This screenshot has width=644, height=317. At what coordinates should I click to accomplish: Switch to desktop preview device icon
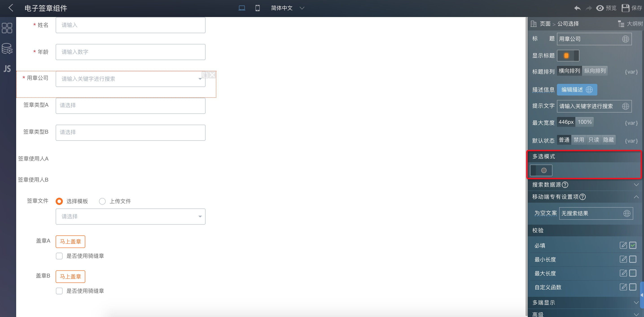[x=241, y=8]
